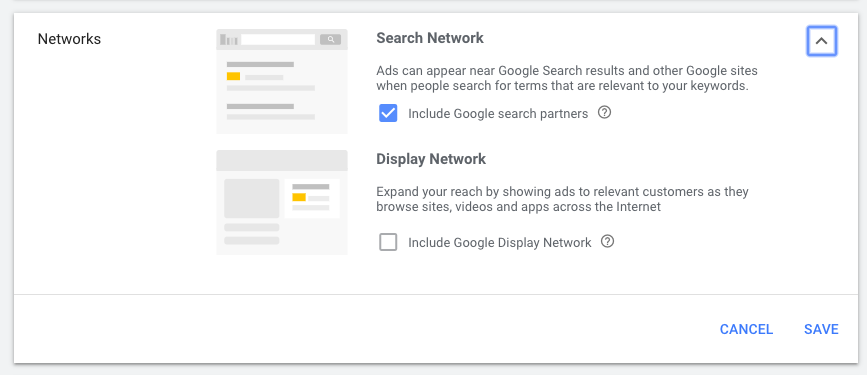867x375 pixels.
Task: Click the Include Google Display Network label
Action: (x=499, y=243)
